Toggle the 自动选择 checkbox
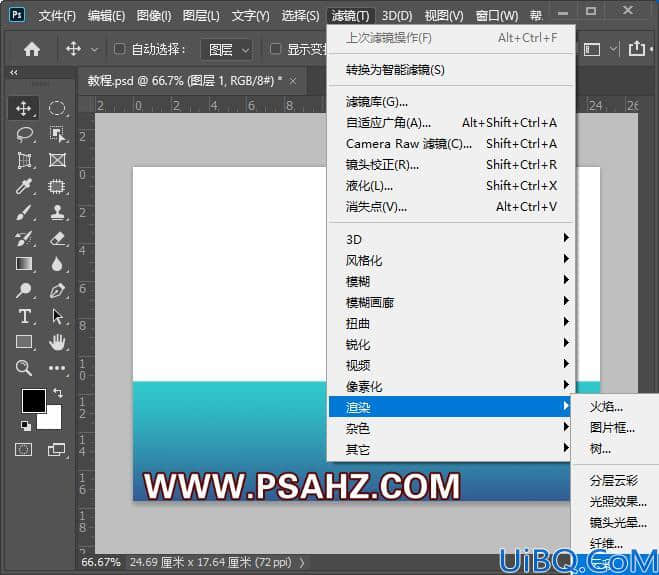 [119, 49]
